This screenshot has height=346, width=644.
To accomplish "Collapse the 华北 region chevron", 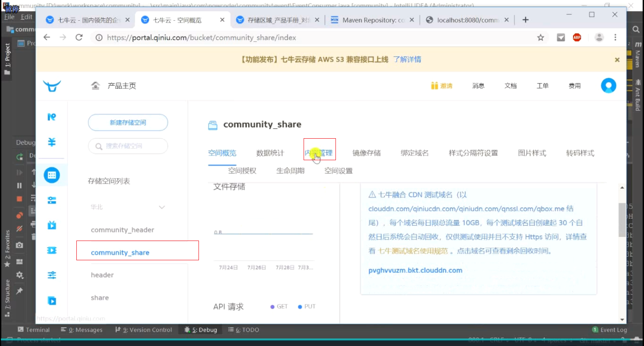I will (x=162, y=207).
